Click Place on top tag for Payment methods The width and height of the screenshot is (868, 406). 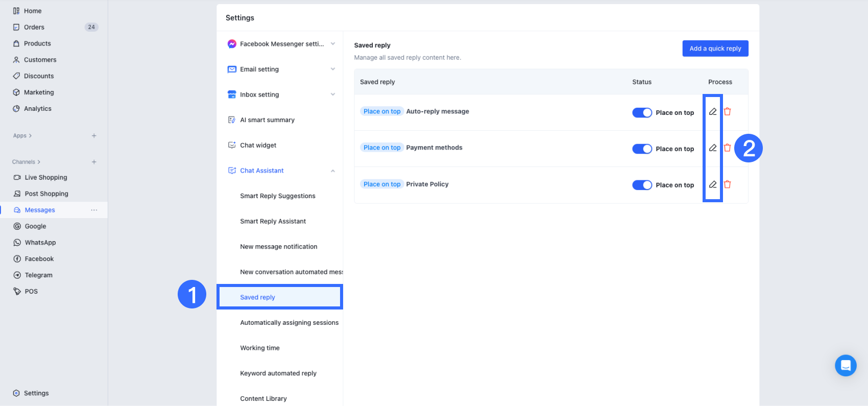pyautogui.click(x=382, y=148)
